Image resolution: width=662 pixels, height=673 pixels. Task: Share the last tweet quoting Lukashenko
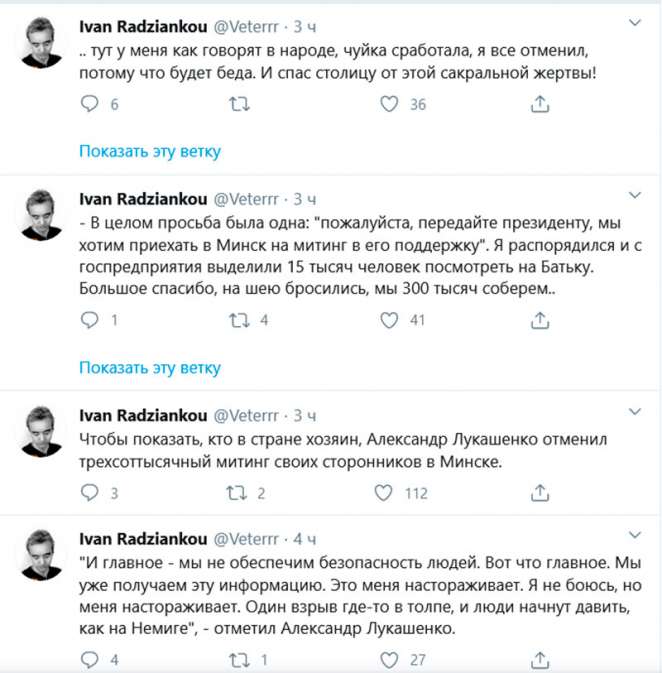coord(539,659)
